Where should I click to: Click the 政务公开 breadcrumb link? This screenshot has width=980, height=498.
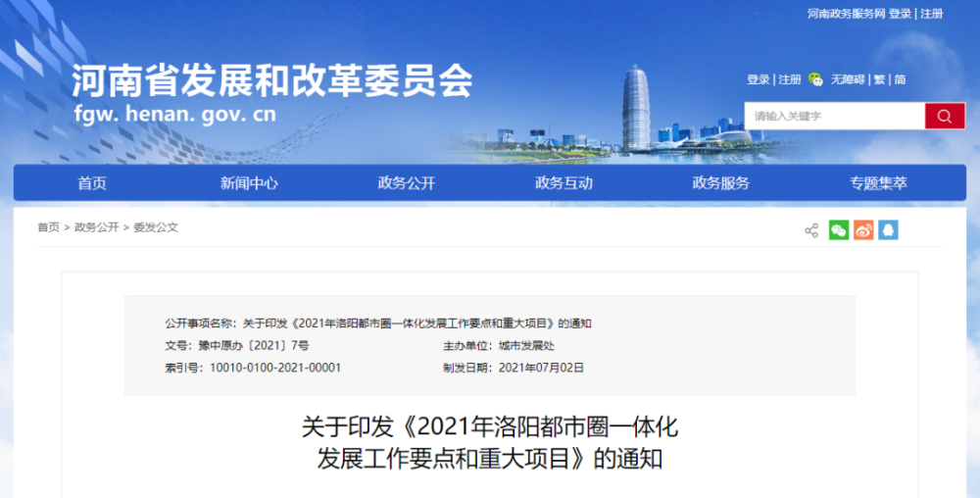(x=96, y=227)
